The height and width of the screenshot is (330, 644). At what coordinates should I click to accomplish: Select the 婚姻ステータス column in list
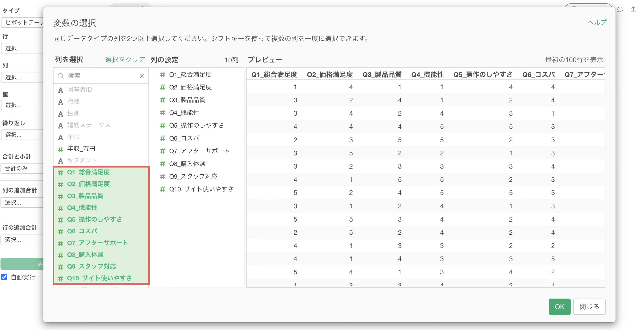point(101,125)
